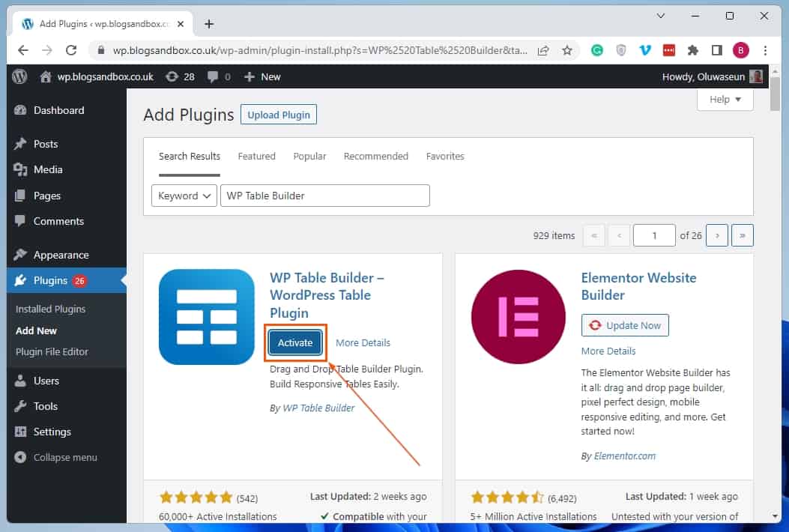This screenshot has width=789, height=532.
Task: Open the Users menu
Action: point(46,381)
